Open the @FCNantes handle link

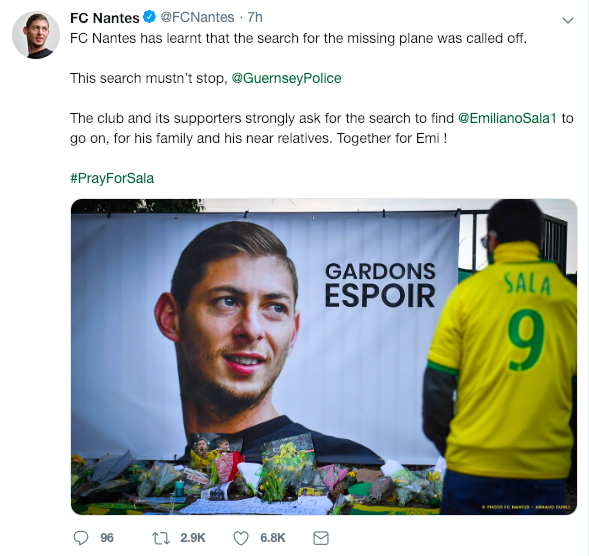pos(197,17)
